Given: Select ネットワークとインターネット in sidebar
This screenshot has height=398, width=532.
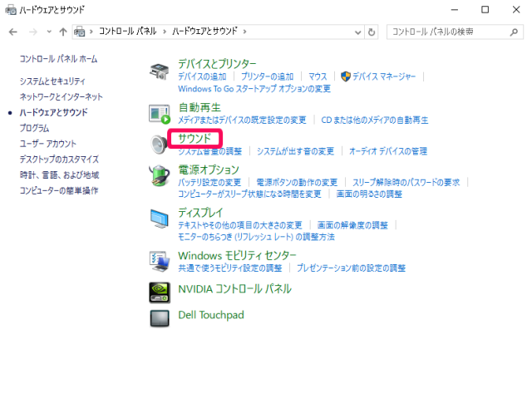Looking at the screenshot, I should [61, 96].
